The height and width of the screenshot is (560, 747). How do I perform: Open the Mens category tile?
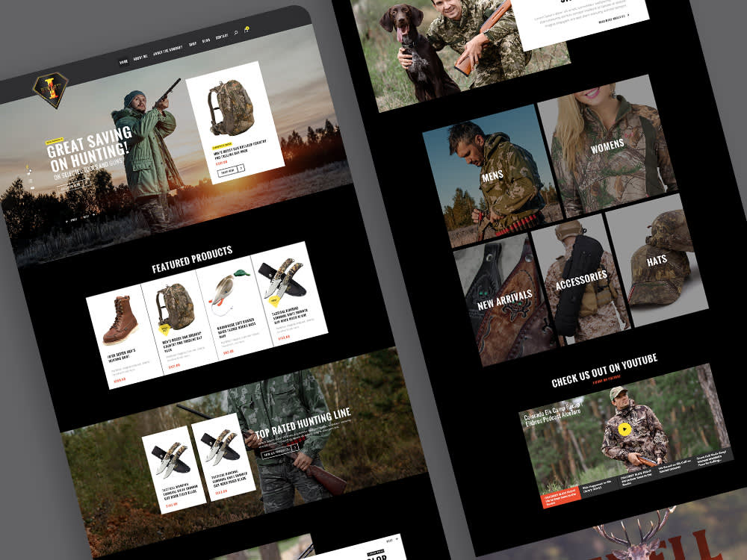click(492, 175)
